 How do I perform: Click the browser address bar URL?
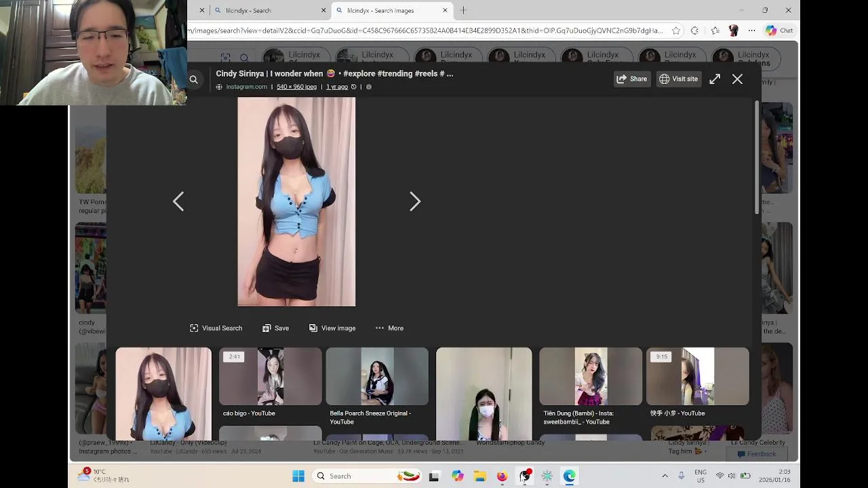pyautogui.click(x=426, y=30)
